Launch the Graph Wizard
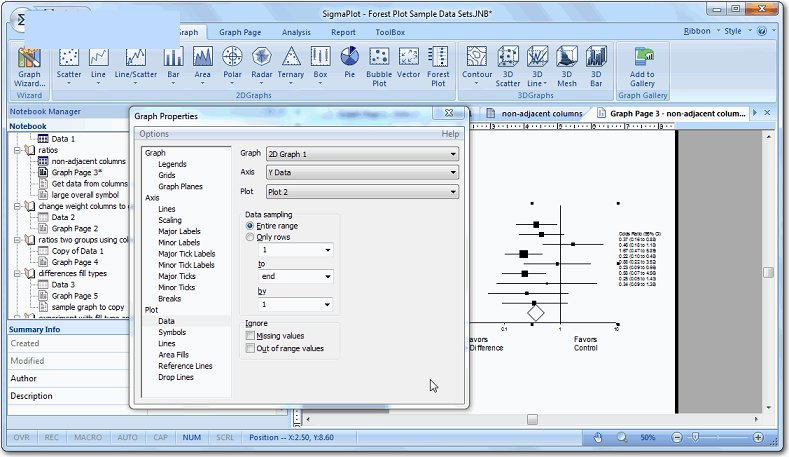Screen dimensions: 789x457 pyautogui.click(x=29, y=63)
